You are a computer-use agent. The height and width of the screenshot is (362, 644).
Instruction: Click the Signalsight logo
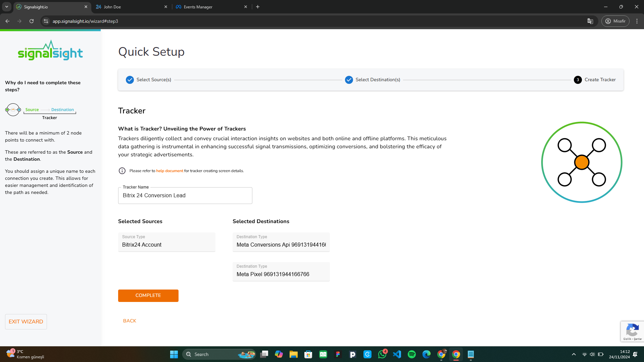(x=50, y=51)
